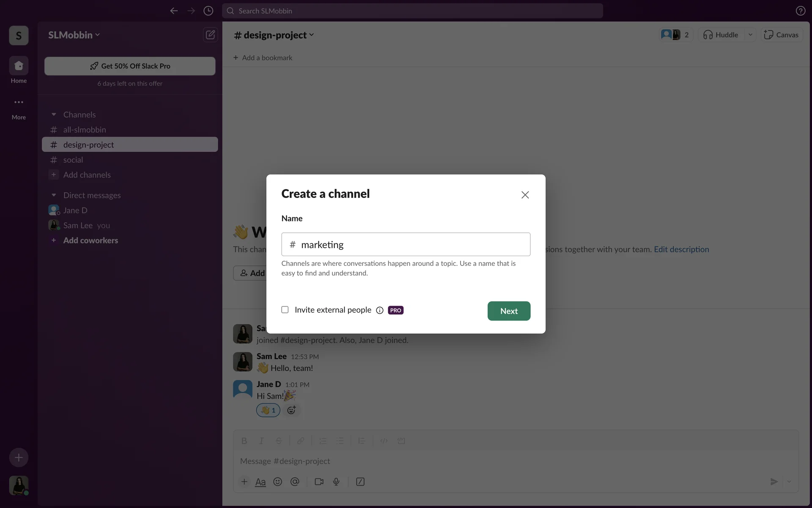Click the compose new message icon

tap(210, 35)
